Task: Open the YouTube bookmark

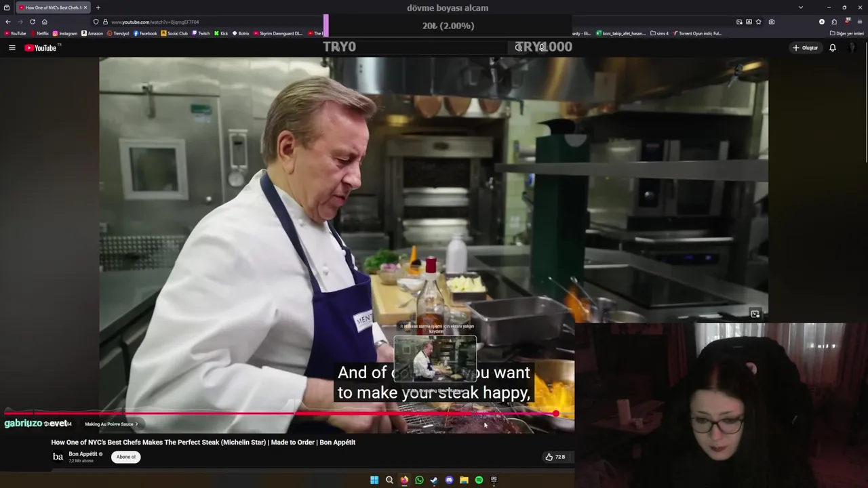Action: [x=15, y=33]
